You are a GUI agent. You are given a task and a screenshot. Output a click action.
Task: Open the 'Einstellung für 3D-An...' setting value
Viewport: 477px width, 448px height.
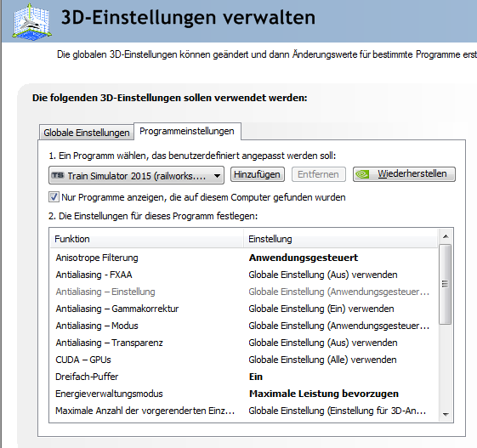coord(337,411)
